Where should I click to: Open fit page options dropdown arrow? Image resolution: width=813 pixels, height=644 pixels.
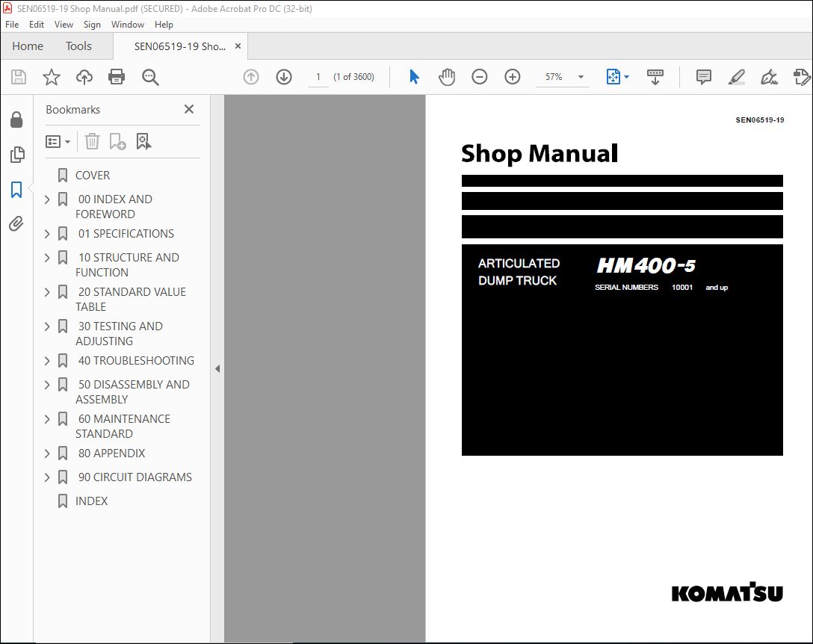click(626, 77)
